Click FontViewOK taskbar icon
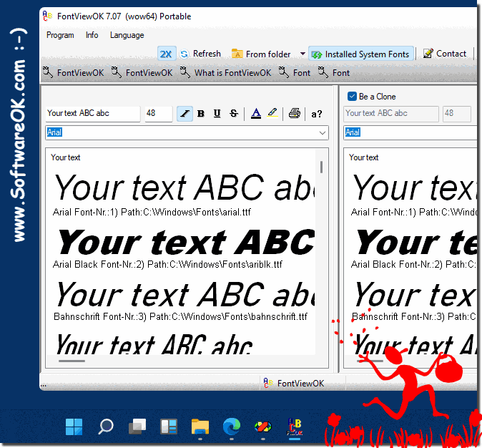The height and width of the screenshot is (448, 482). [295, 427]
